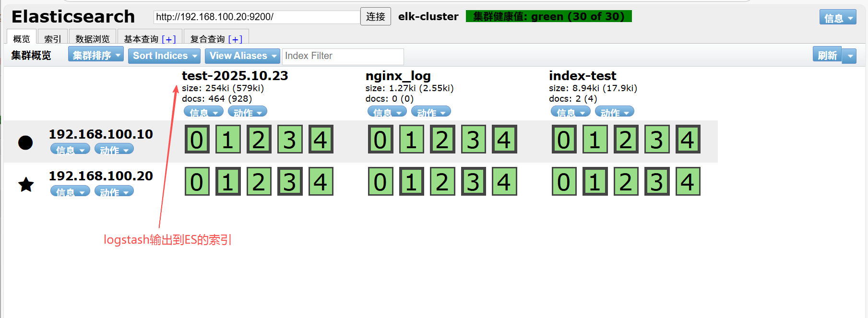Click shard 1 of nginx_log on node 192.168.100.10

tap(411, 139)
